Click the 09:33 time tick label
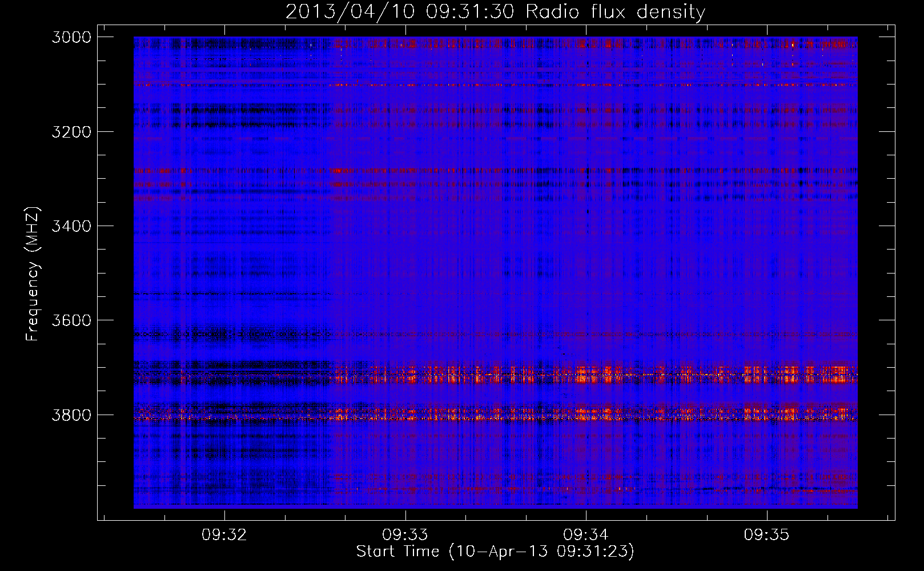The width and height of the screenshot is (924, 571). (405, 534)
